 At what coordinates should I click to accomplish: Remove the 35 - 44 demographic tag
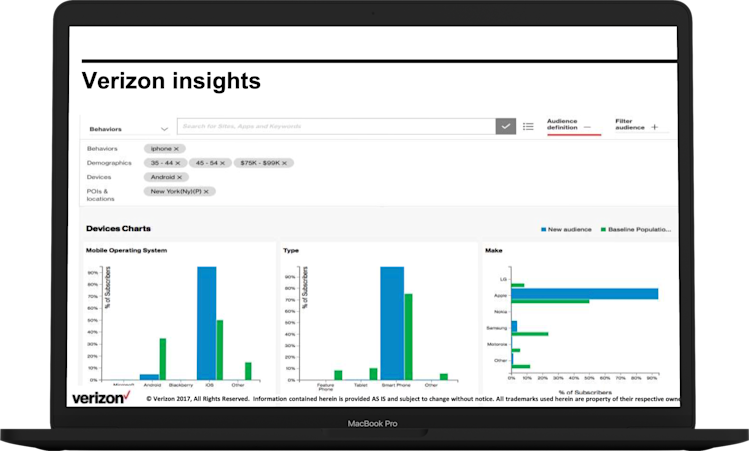(178, 163)
